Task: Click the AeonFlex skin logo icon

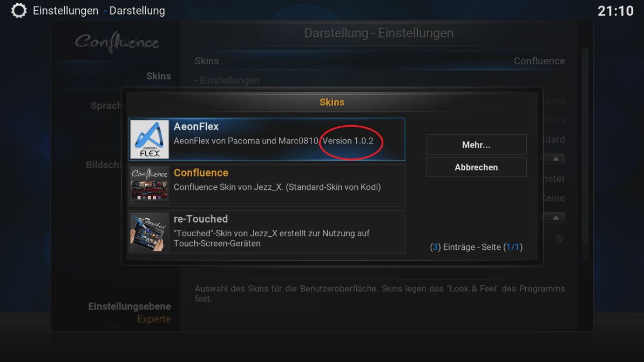Action: [x=149, y=139]
